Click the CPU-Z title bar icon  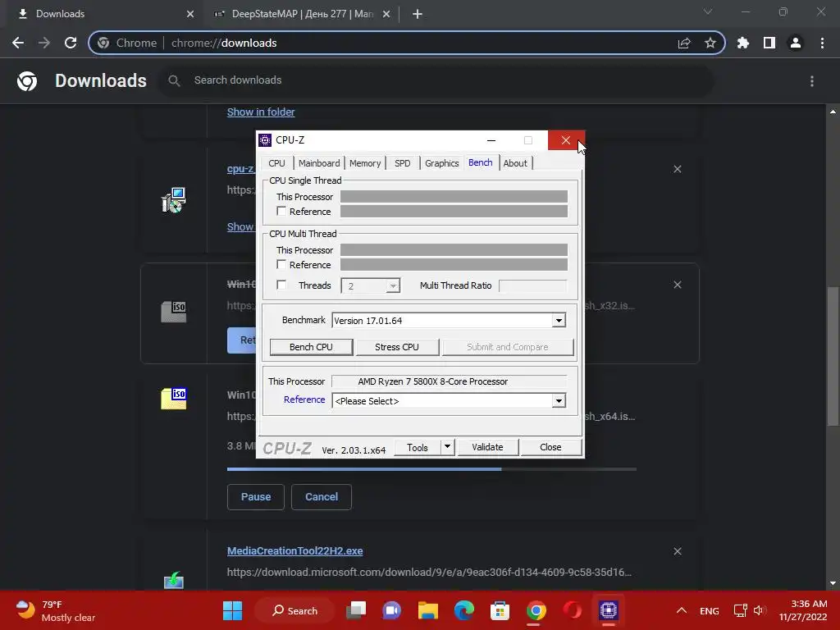pyautogui.click(x=265, y=140)
